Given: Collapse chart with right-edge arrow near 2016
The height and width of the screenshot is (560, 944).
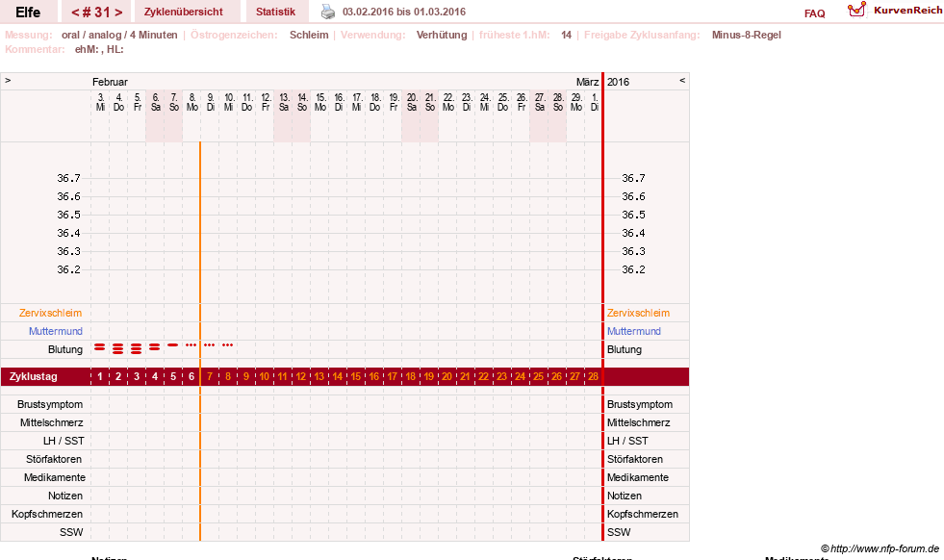Looking at the screenshot, I should [x=682, y=80].
